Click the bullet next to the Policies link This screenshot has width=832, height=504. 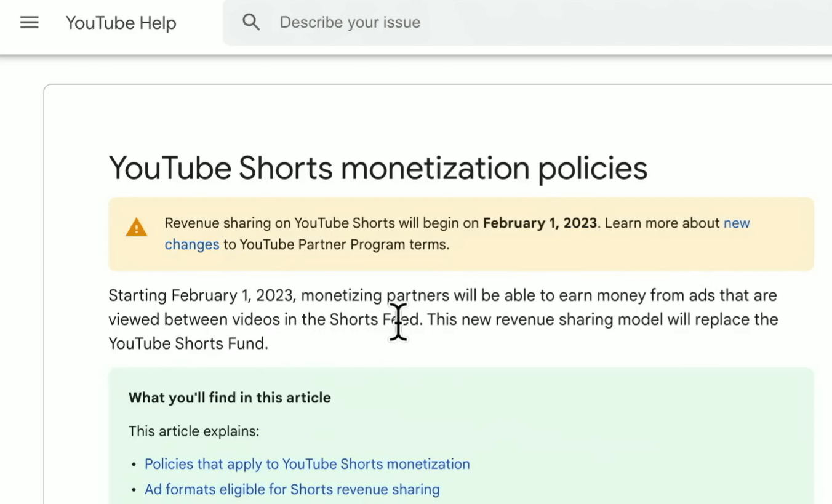(x=134, y=465)
